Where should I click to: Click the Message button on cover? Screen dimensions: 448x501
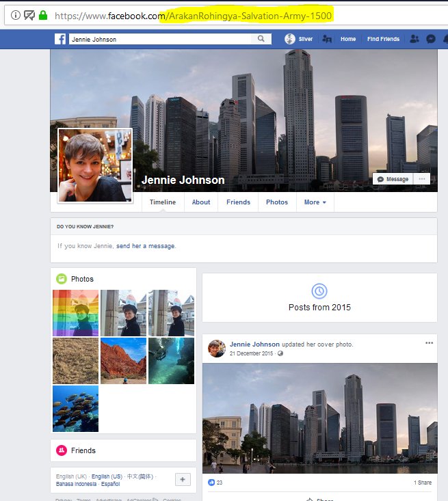(x=393, y=179)
